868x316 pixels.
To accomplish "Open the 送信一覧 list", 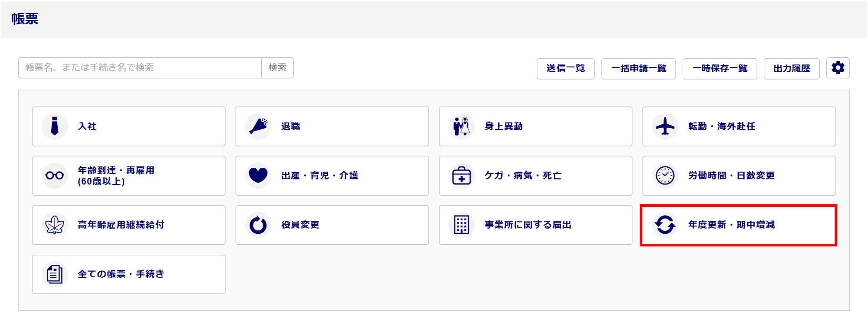I will pyautogui.click(x=566, y=69).
